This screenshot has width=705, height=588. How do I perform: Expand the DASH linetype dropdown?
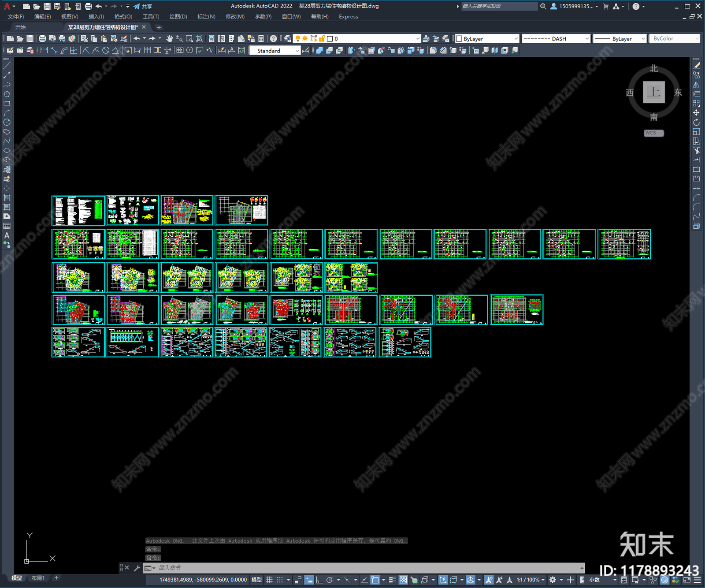tap(556, 39)
